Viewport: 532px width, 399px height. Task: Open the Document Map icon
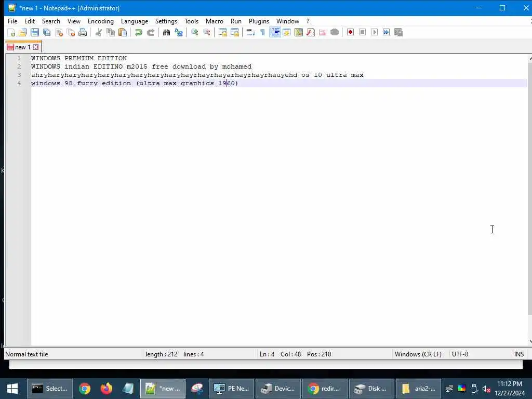[x=299, y=32]
